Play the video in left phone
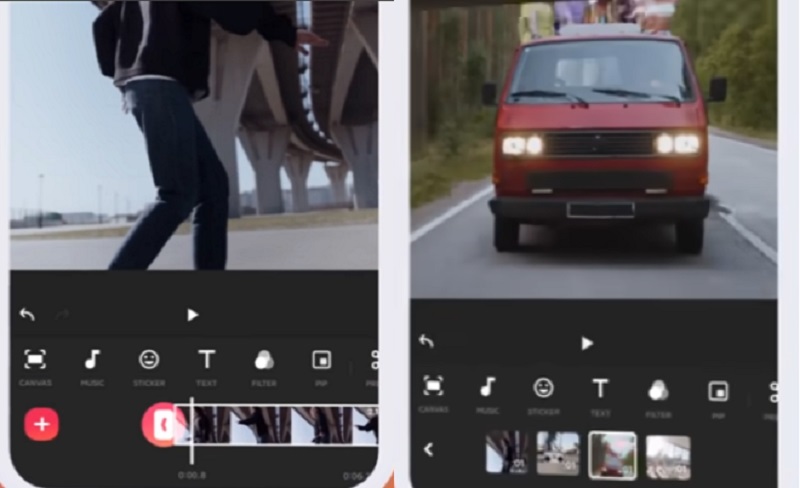800x488 pixels. [192, 315]
